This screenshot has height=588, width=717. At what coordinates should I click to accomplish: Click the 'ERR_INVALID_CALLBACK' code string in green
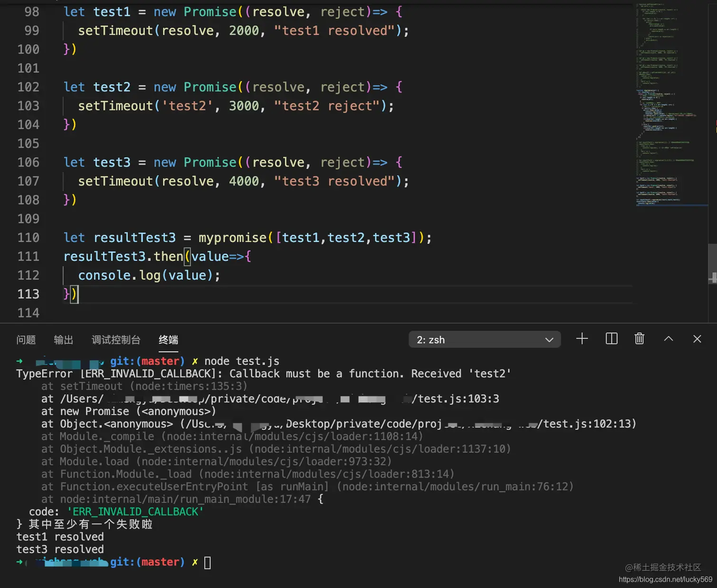pos(136,512)
